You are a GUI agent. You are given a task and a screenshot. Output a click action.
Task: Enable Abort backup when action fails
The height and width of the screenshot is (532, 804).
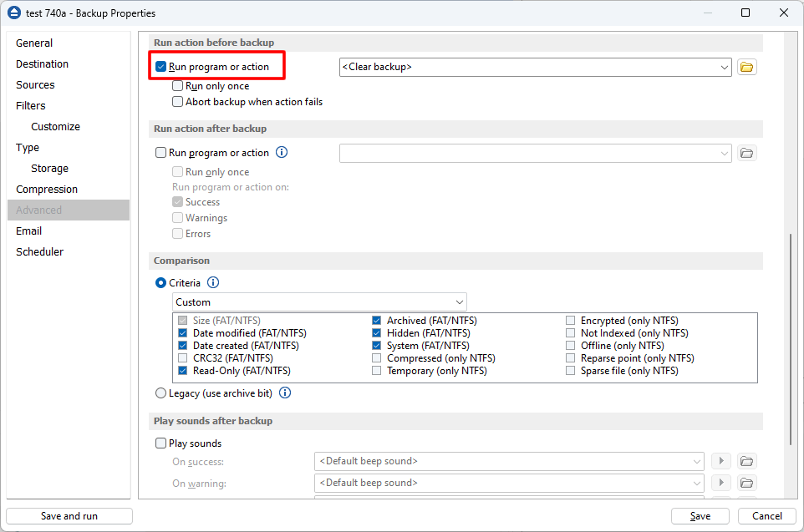[x=177, y=102]
